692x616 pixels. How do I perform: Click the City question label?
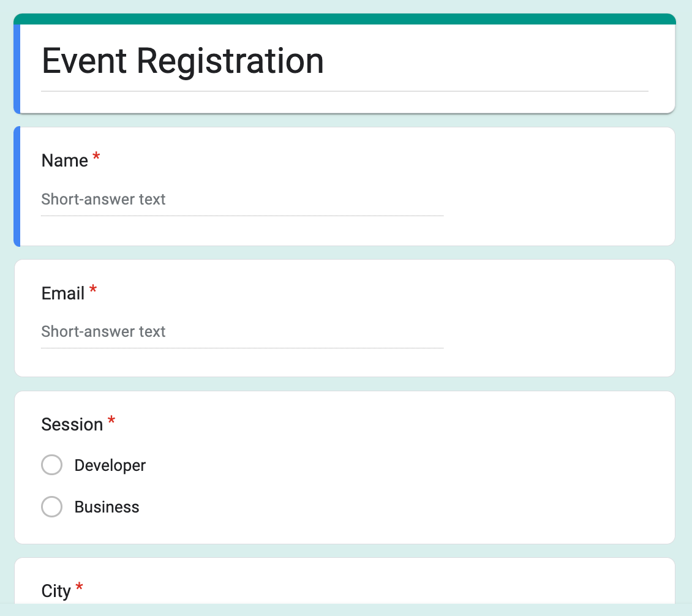pyautogui.click(x=56, y=590)
